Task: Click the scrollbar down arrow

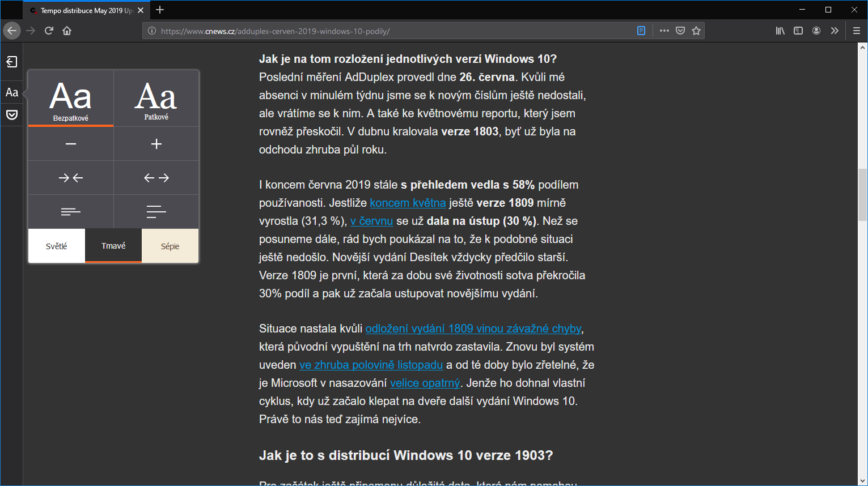Action: pos(862,481)
